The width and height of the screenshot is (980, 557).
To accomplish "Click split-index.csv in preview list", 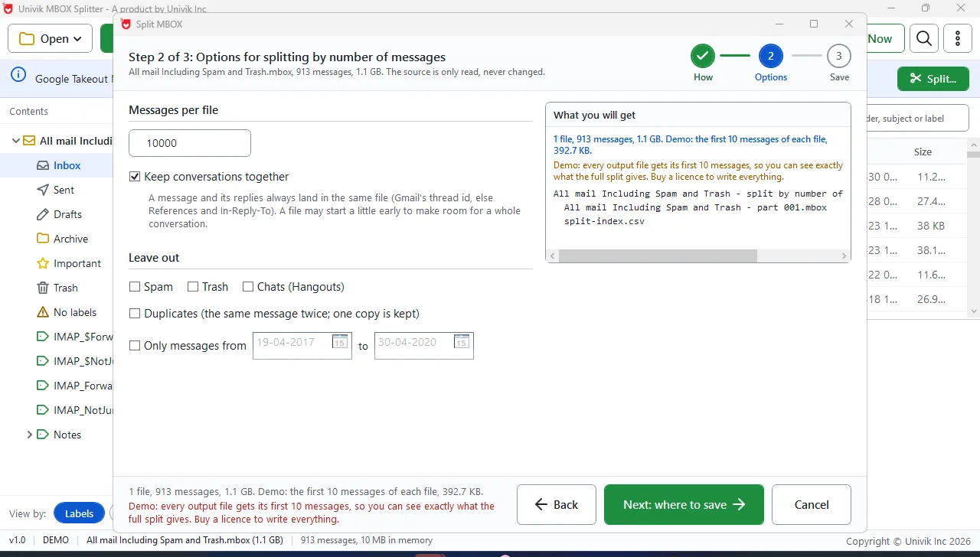I will pyautogui.click(x=604, y=221).
